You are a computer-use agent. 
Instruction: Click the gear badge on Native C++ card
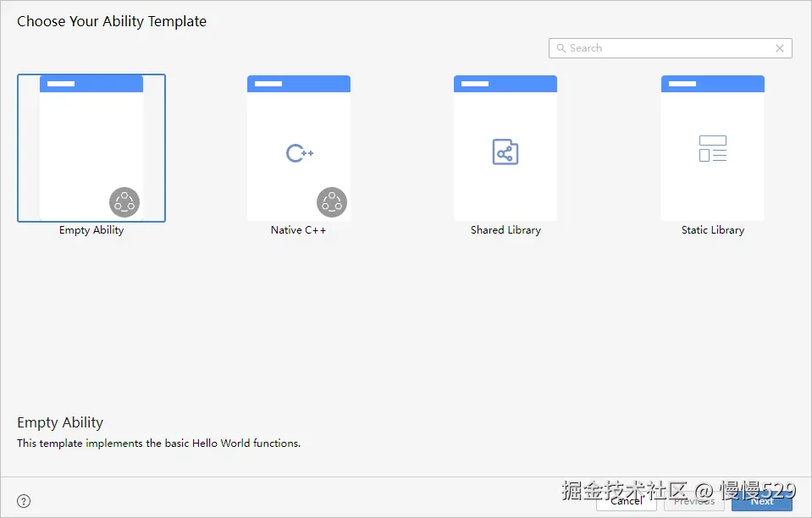332,201
